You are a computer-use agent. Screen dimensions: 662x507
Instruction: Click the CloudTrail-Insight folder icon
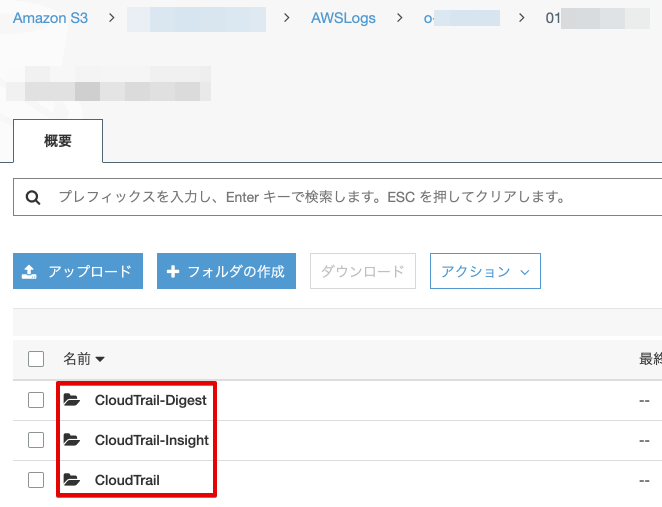[71, 440]
